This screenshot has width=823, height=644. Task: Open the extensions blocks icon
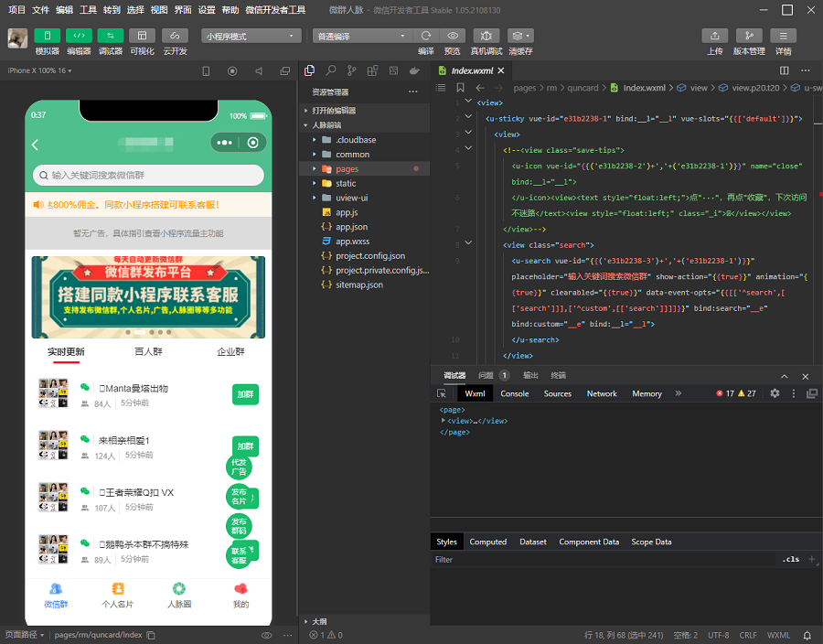[373, 70]
